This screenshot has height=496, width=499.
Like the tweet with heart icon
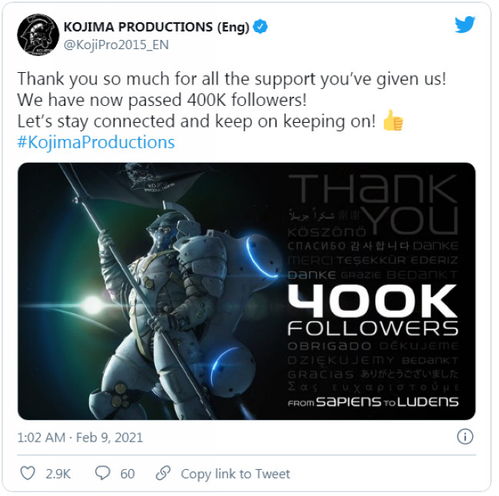28,473
